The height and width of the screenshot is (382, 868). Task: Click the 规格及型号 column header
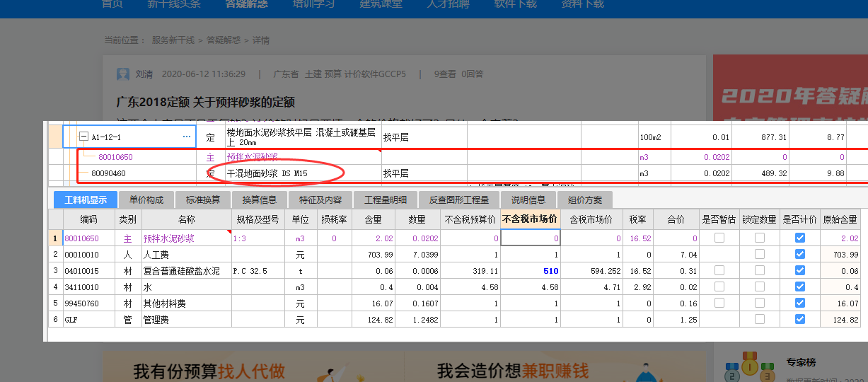click(x=258, y=219)
